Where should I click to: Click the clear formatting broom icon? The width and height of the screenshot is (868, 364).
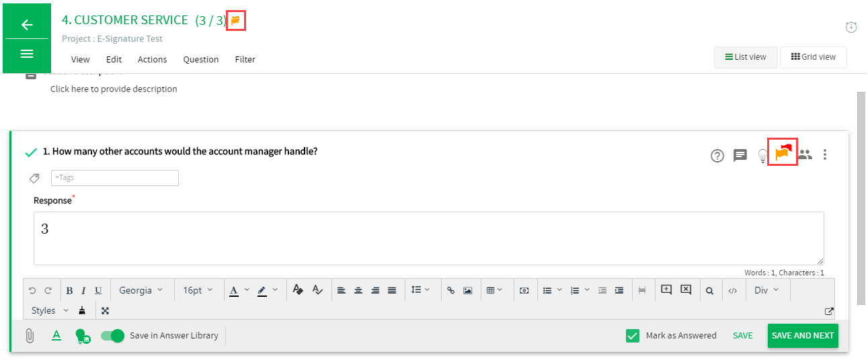[x=82, y=310]
